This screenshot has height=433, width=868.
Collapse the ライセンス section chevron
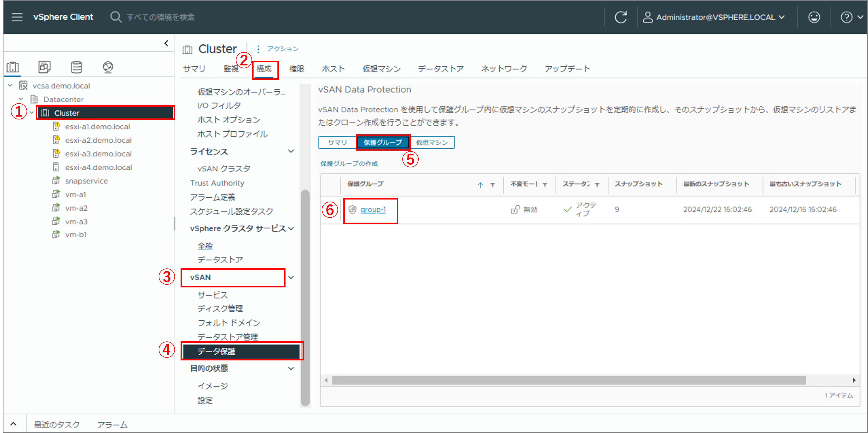[x=291, y=151]
